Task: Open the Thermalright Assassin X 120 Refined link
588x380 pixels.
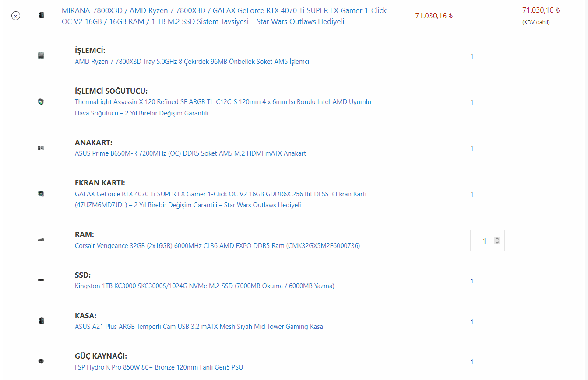Action: point(223,108)
